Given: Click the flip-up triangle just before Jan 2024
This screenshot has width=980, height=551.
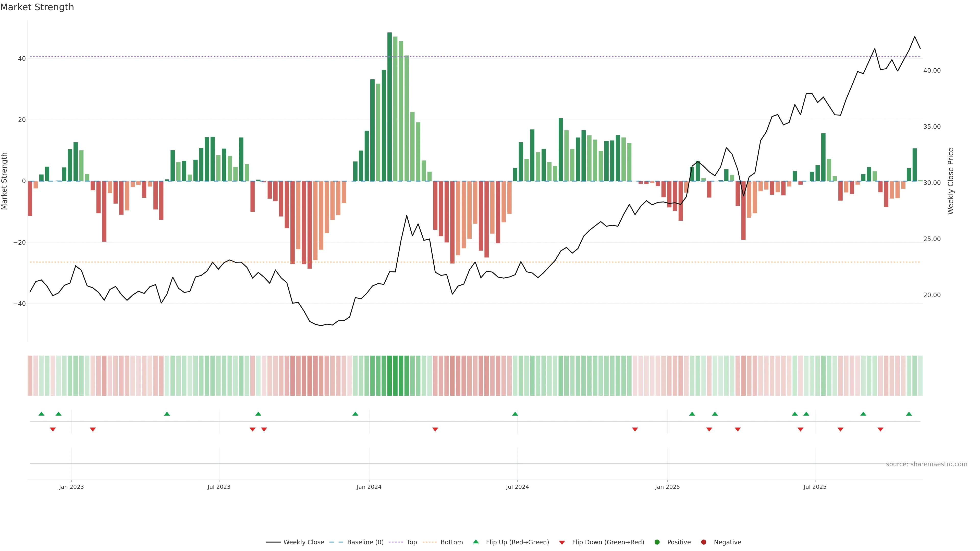Looking at the screenshot, I should (355, 414).
